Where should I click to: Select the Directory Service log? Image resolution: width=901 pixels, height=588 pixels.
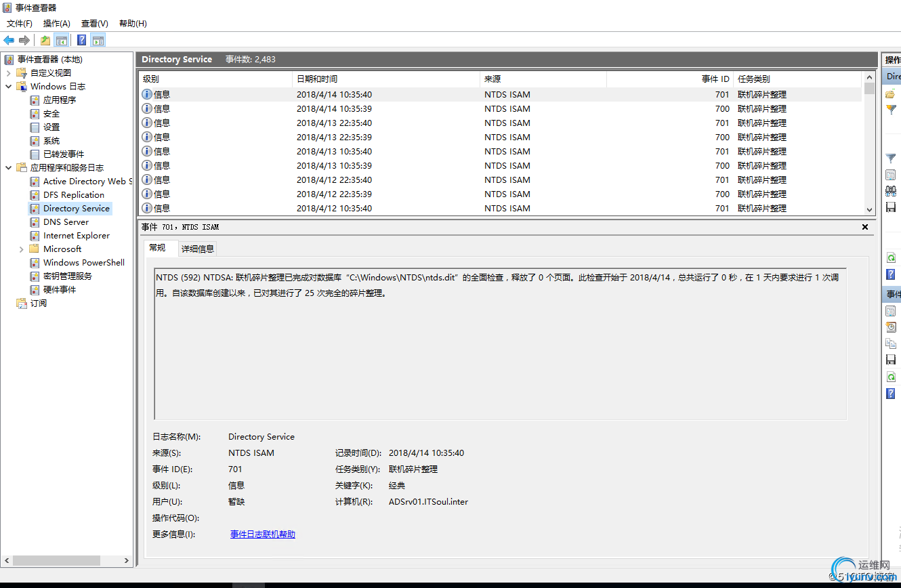point(77,208)
